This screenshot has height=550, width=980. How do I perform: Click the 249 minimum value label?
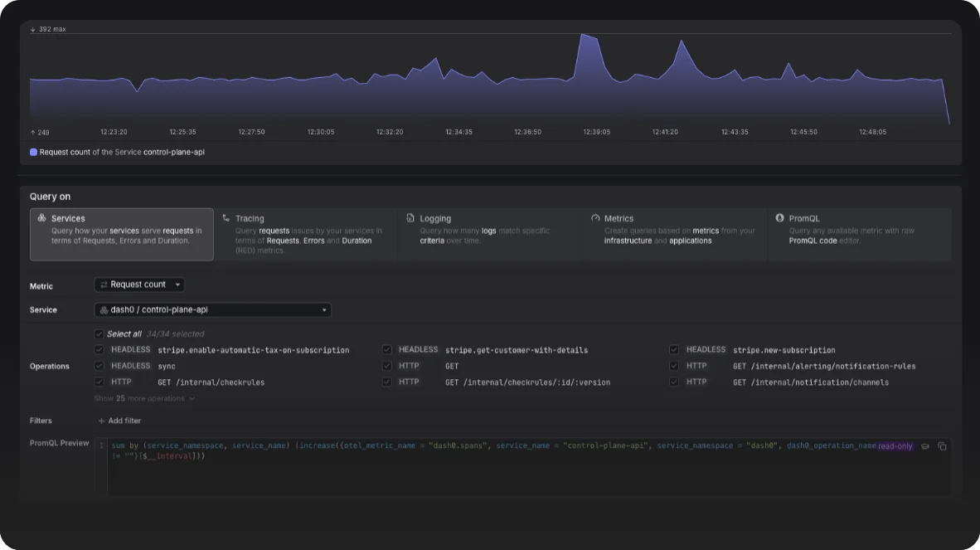40,133
